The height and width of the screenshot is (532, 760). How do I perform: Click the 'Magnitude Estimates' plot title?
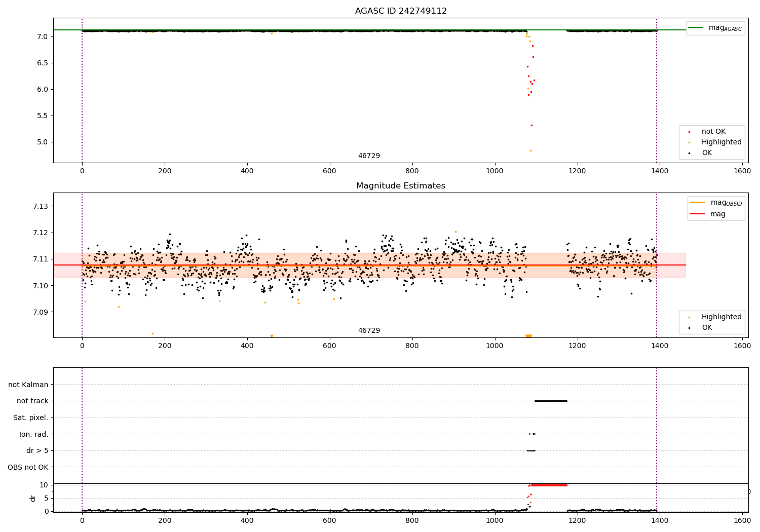click(401, 186)
